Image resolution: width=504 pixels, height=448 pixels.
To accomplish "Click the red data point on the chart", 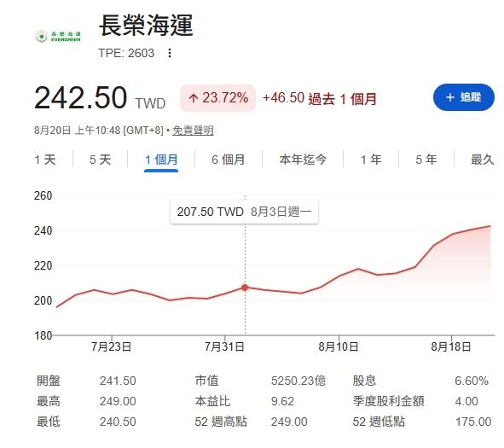I will coord(245,288).
